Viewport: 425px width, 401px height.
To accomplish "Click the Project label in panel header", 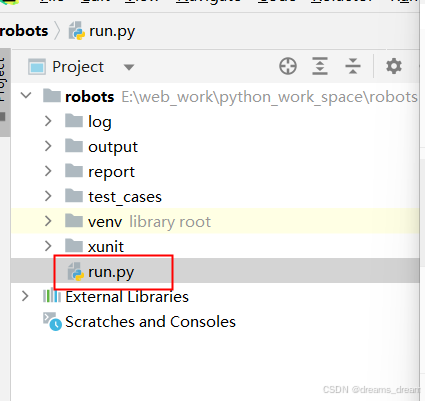I will point(78,67).
